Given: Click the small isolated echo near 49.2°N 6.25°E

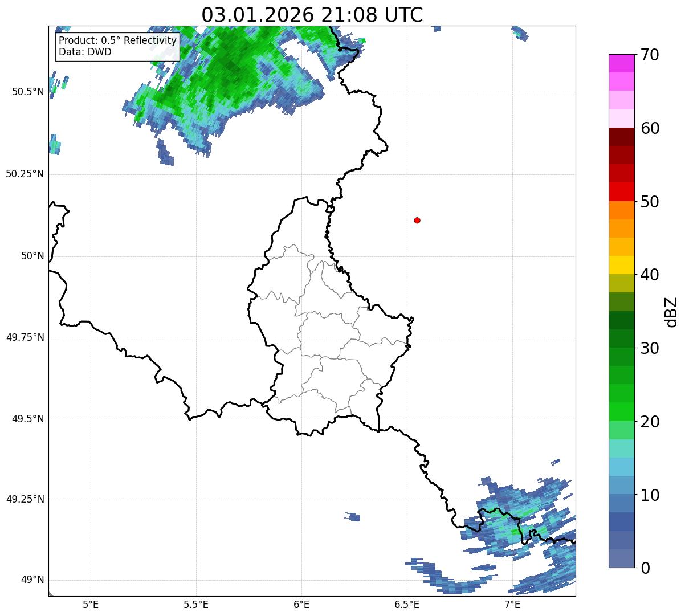Looking at the screenshot, I should point(353,517).
